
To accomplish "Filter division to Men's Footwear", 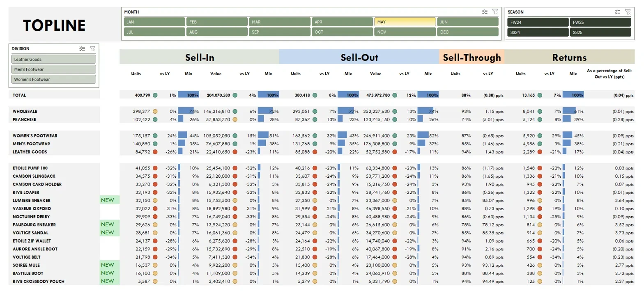I will pyautogui.click(x=53, y=69).
